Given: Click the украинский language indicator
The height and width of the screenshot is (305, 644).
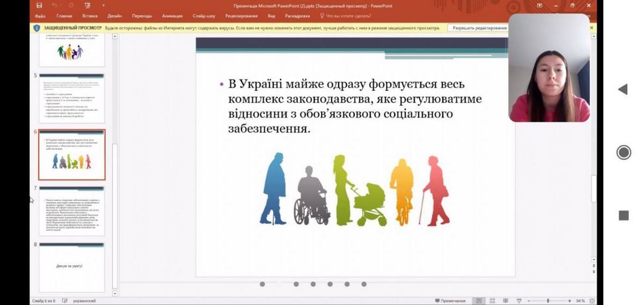Looking at the screenshot, I should pyautogui.click(x=84, y=301).
